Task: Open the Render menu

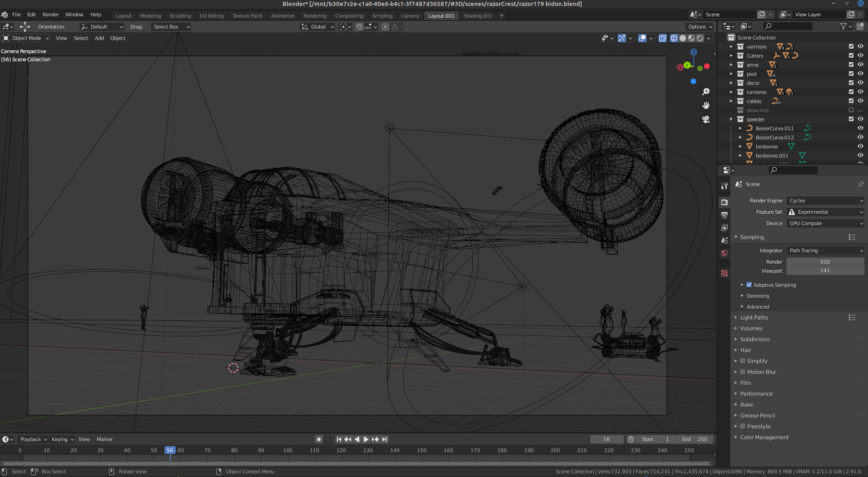Action: point(50,15)
